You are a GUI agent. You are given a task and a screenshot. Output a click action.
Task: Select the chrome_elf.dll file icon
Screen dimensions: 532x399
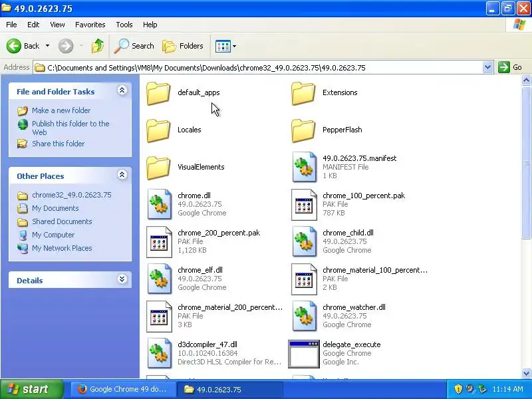click(160, 279)
